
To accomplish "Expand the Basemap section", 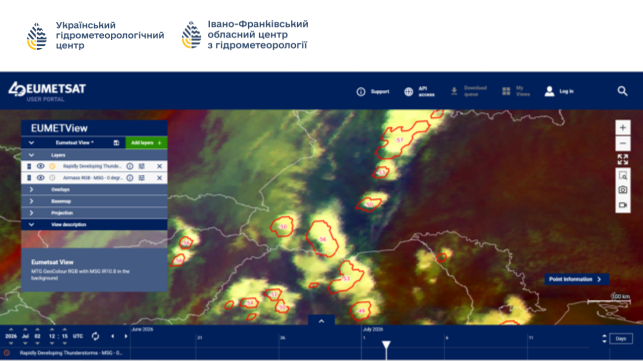I will click(94, 201).
